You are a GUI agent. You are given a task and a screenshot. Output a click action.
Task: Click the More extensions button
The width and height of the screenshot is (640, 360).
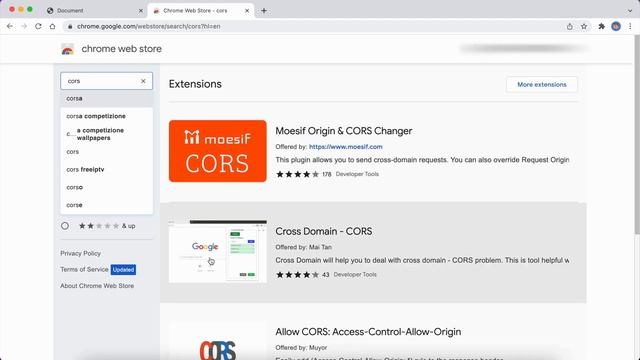click(542, 84)
